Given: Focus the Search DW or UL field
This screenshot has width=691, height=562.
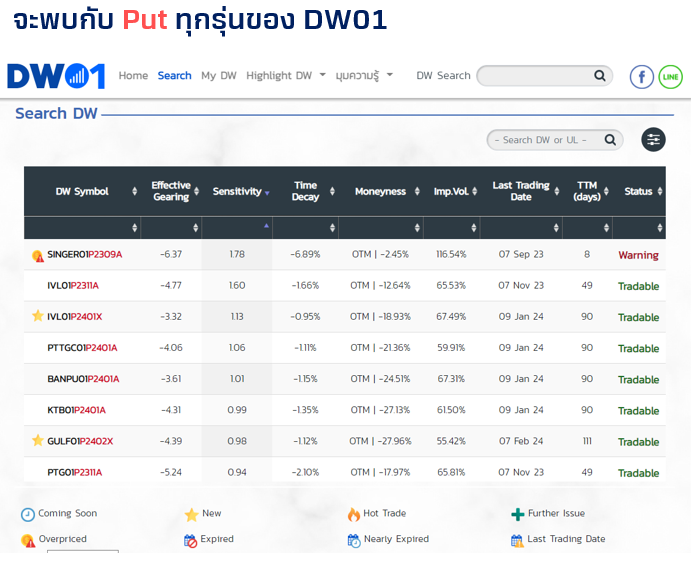Looking at the screenshot, I should (543, 140).
